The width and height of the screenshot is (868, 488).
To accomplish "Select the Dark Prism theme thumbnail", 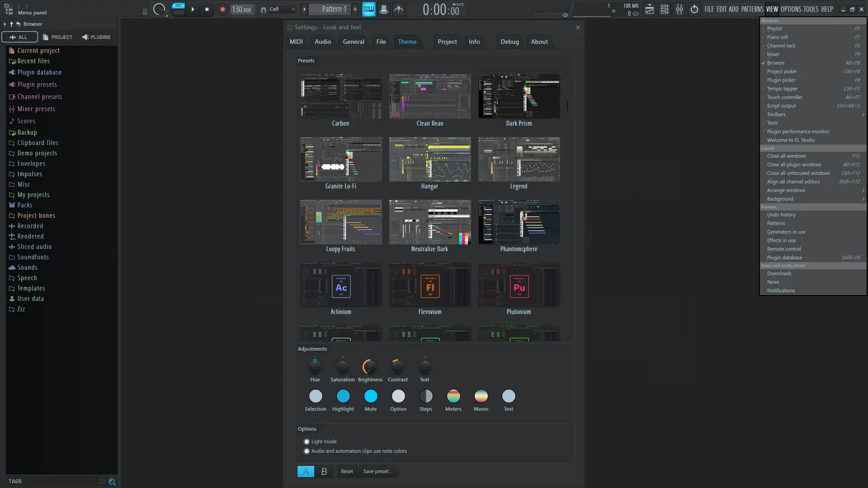I will 519,96.
